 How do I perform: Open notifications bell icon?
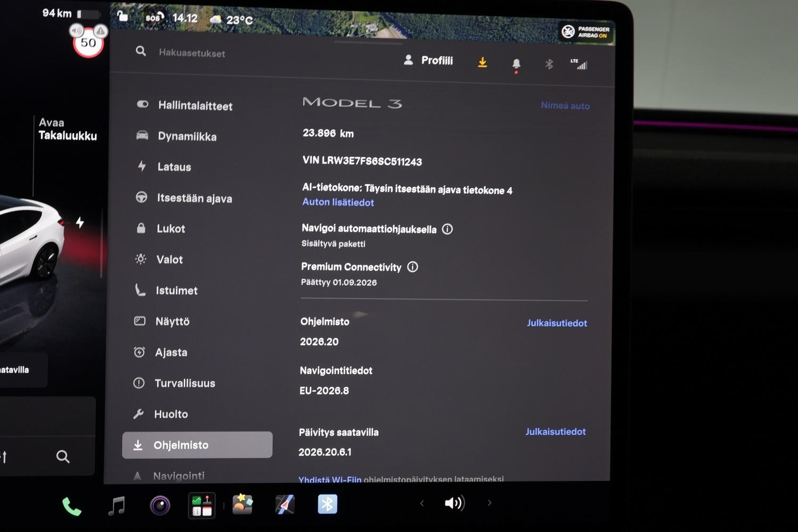click(x=516, y=64)
